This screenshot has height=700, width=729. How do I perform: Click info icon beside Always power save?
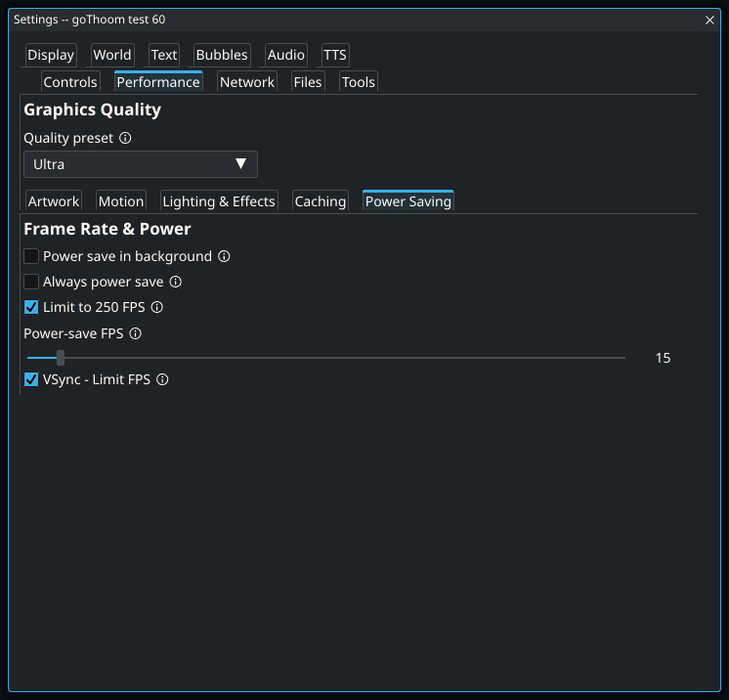[176, 282]
